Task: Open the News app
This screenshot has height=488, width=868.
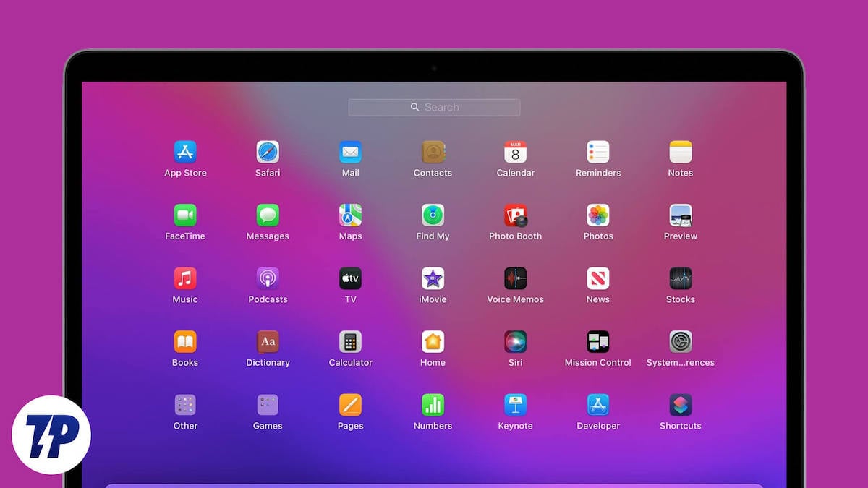Action: click(x=598, y=278)
